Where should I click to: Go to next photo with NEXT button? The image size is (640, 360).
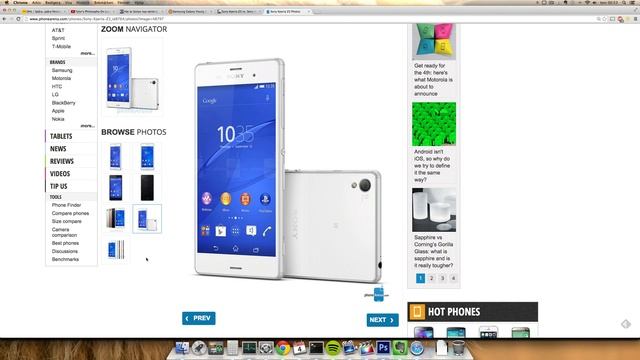[382, 320]
